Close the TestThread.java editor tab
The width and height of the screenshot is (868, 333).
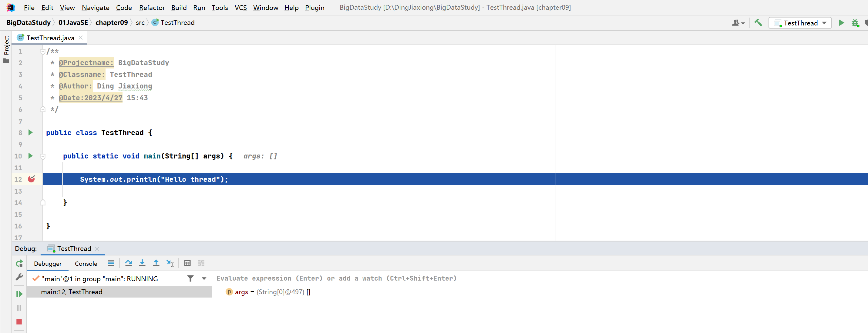pos(81,38)
